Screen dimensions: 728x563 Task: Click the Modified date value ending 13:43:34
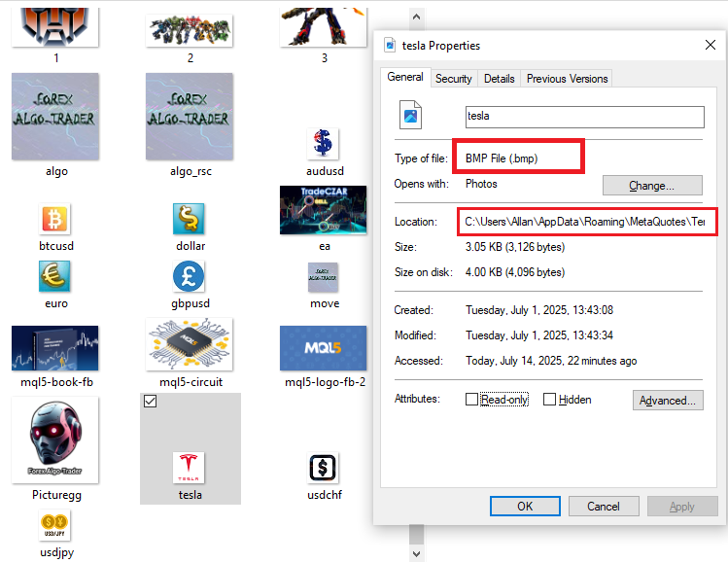click(539, 334)
